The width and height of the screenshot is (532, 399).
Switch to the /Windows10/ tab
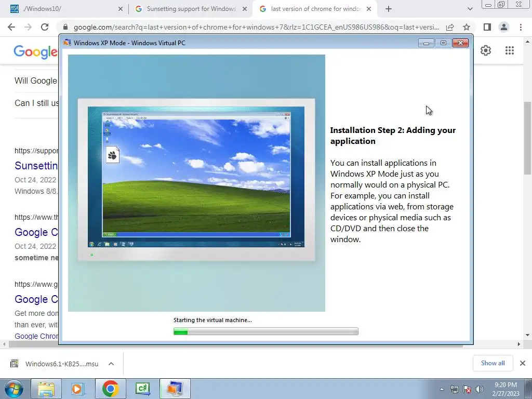pyautogui.click(x=64, y=9)
